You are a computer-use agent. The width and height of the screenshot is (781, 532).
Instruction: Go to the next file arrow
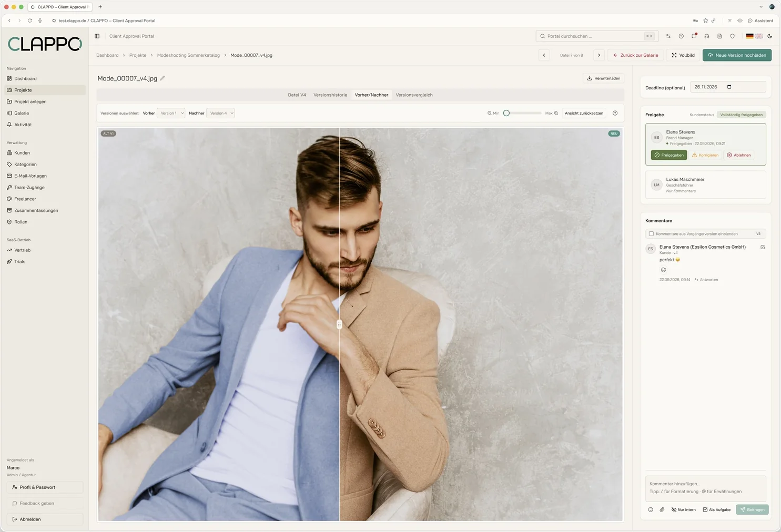pyautogui.click(x=599, y=55)
